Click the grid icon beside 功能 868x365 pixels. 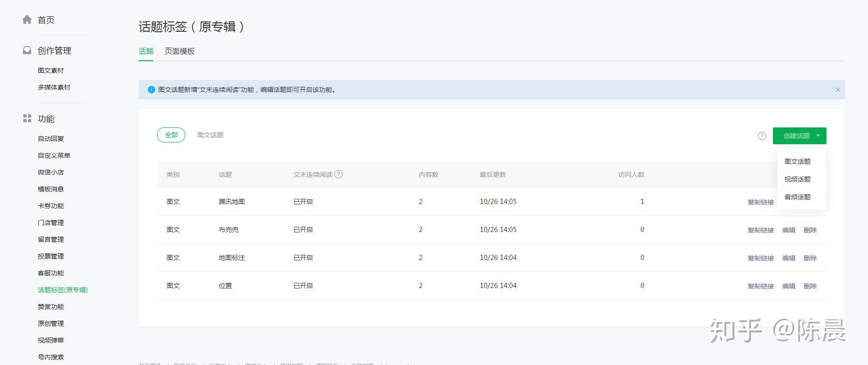point(27,119)
